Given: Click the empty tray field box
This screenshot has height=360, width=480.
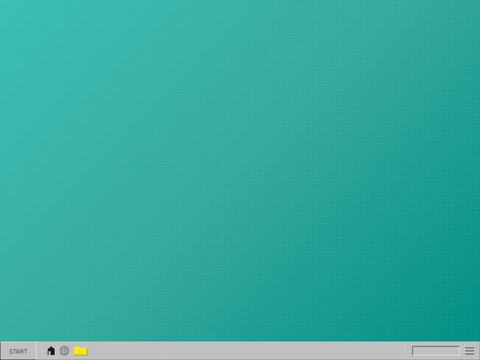Looking at the screenshot, I should tap(435, 351).
